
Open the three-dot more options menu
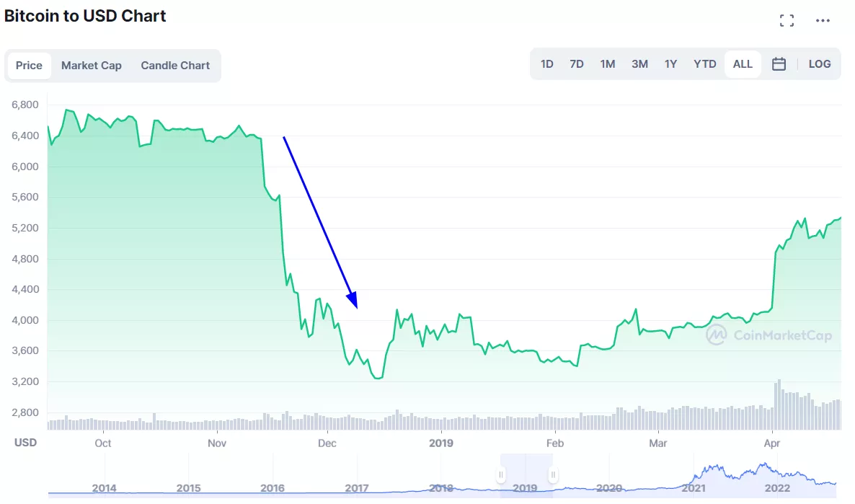tap(823, 21)
